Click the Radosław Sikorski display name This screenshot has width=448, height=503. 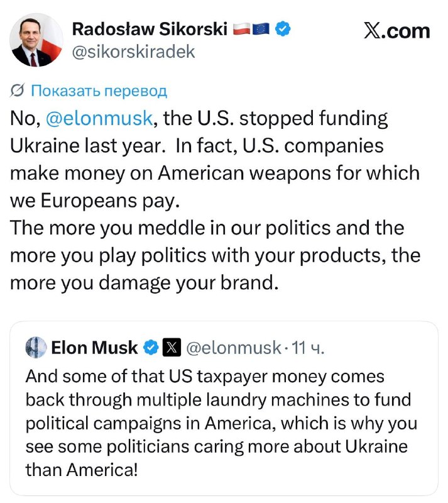(x=150, y=29)
